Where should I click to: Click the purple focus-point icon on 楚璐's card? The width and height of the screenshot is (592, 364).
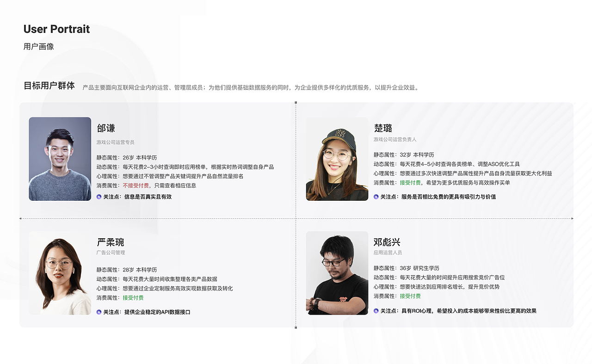(x=375, y=197)
